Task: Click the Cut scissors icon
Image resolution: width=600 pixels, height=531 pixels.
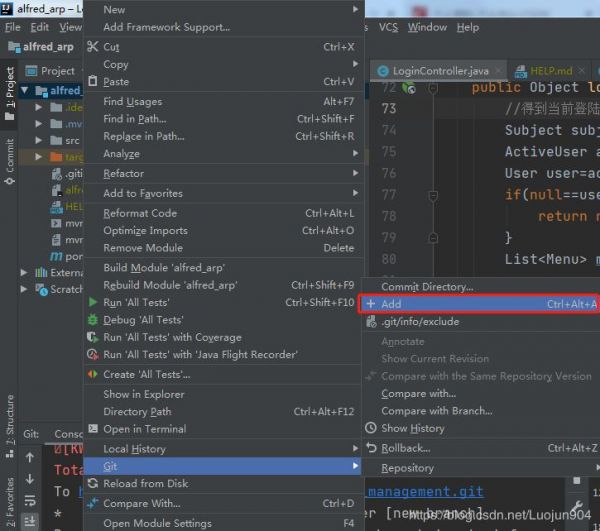Action: (93, 47)
